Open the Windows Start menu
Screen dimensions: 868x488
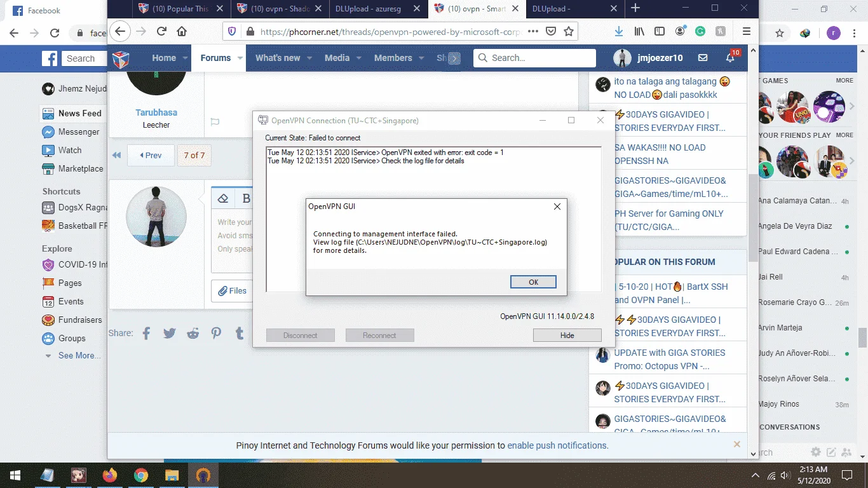click(15, 475)
